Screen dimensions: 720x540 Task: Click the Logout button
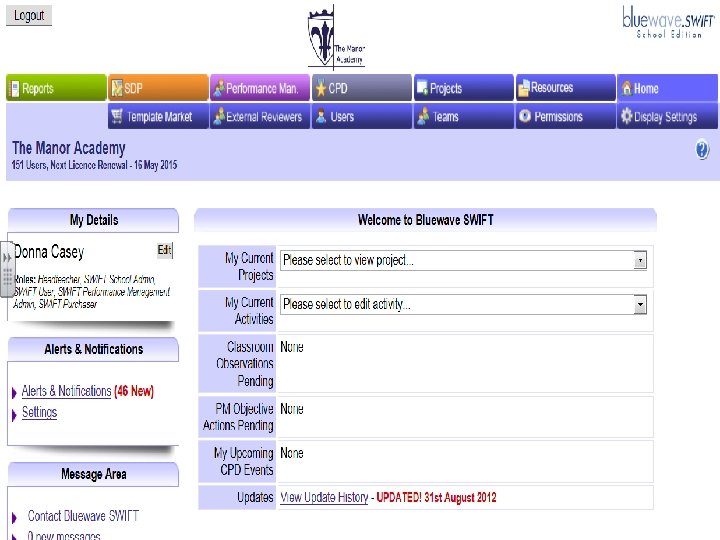(x=29, y=16)
